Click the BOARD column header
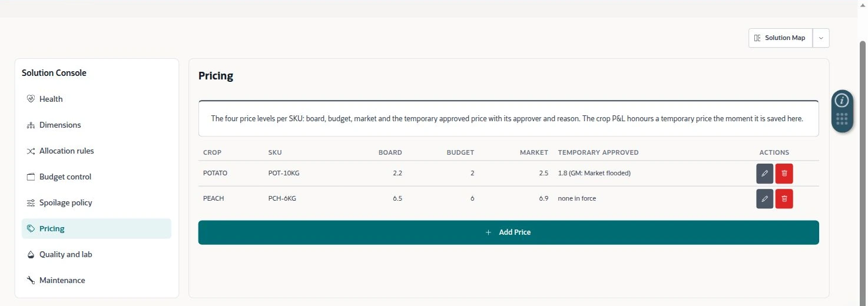The width and height of the screenshot is (868, 306). click(x=390, y=152)
